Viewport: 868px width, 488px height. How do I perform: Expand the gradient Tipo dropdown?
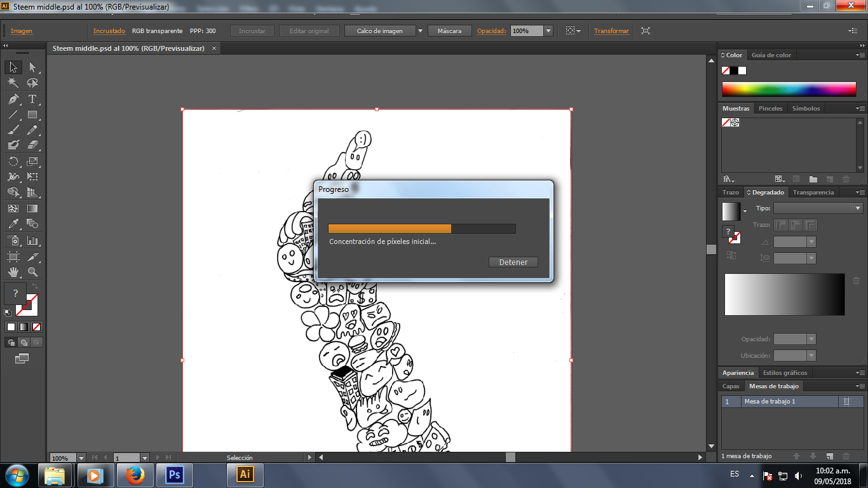858,208
